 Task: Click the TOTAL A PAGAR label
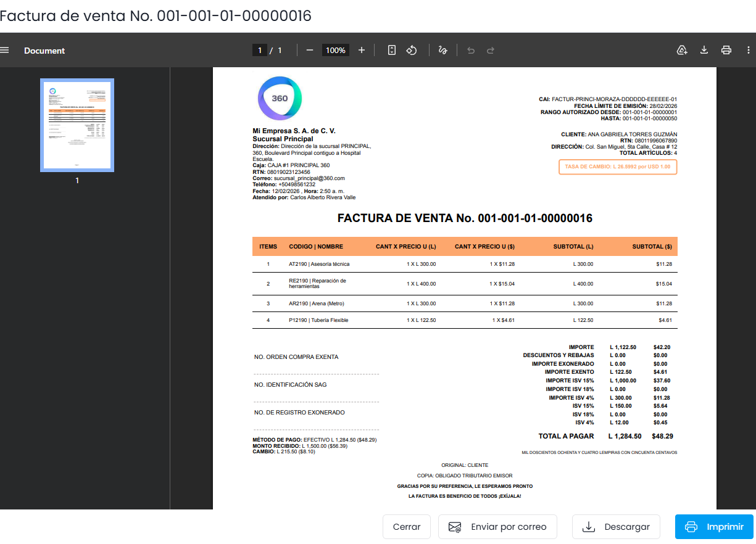point(566,436)
